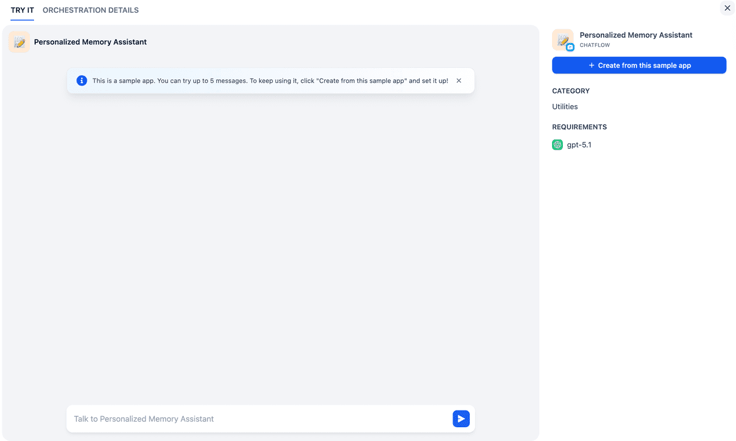Click the Personalized Memory Assistant chat title

pos(90,42)
